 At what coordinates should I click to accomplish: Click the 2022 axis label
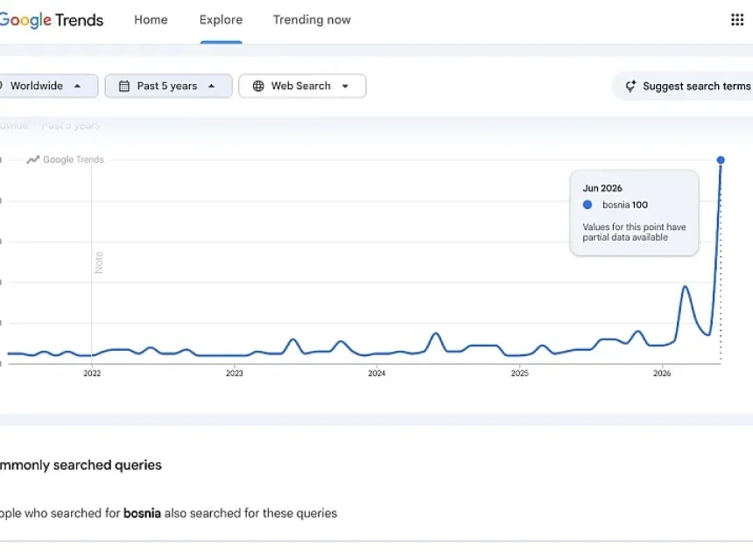pyautogui.click(x=92, y=374)
